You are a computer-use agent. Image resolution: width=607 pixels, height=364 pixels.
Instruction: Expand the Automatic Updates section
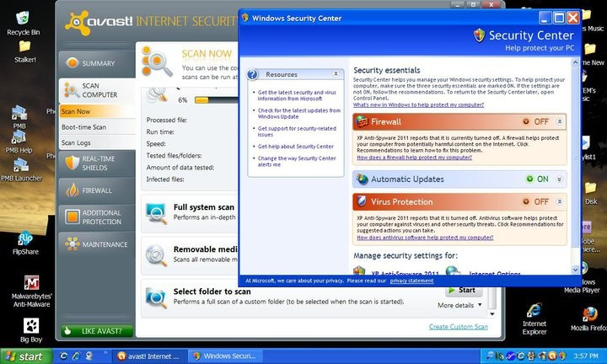click(560, 179)
